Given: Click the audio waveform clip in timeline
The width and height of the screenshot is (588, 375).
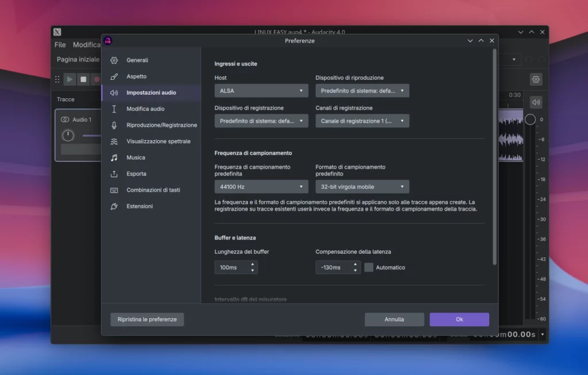Looking at the screenshot, I should pos(510,136).
